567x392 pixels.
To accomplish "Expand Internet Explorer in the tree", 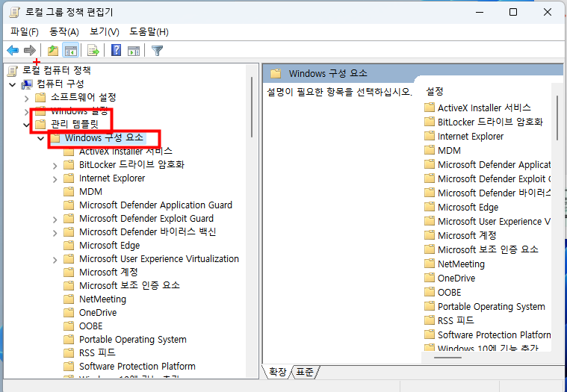I will click(x=55, y=179).
